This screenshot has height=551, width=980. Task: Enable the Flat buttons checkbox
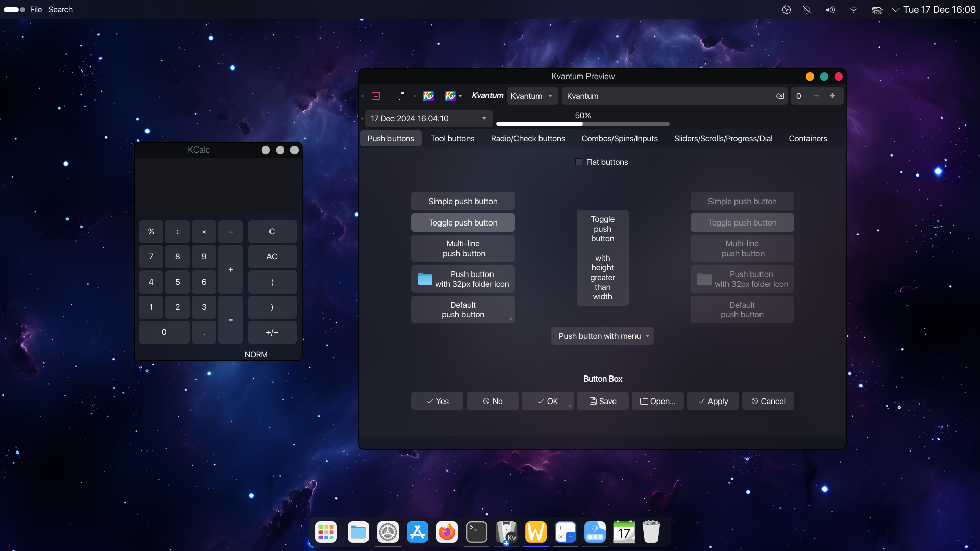(579, 162)
